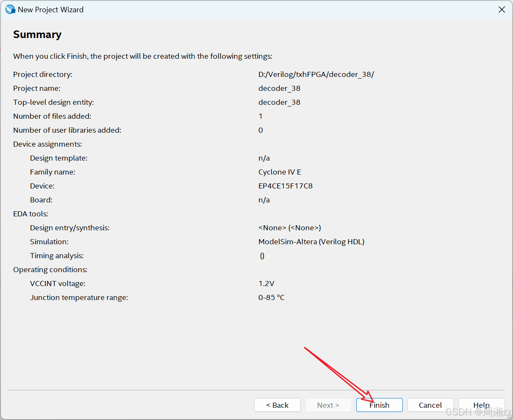The height and width of the screenshot is (420, 513).
Task: Click the 'VCCINT voltage:' label
Action: 57,284
